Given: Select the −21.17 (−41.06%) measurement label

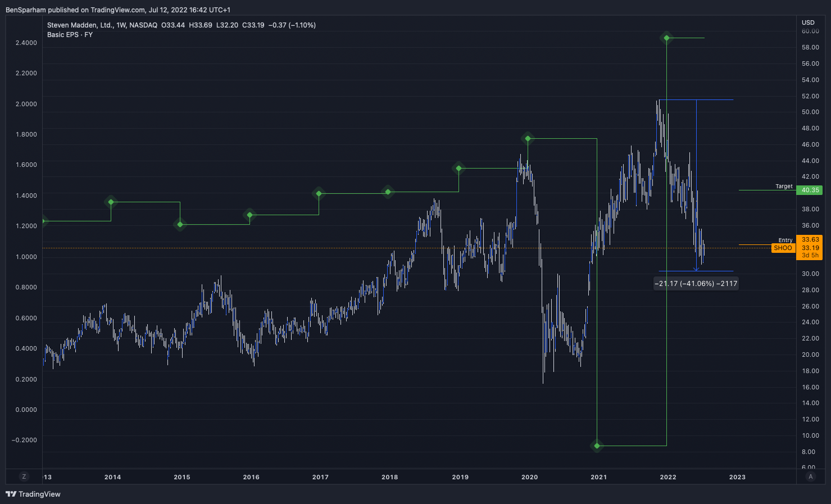Looking at the screenshot, I should click(x=696, y=284).
